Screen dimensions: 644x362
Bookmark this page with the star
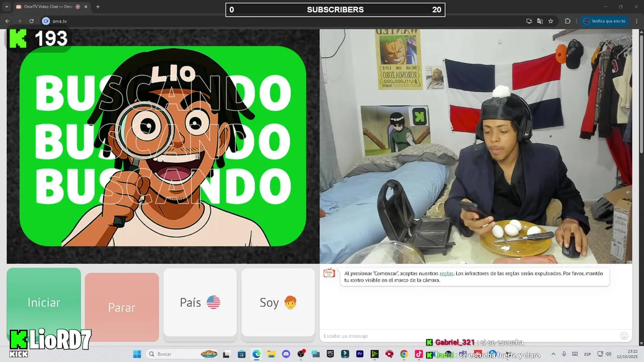pyautogui.click(x=551, y=21)
